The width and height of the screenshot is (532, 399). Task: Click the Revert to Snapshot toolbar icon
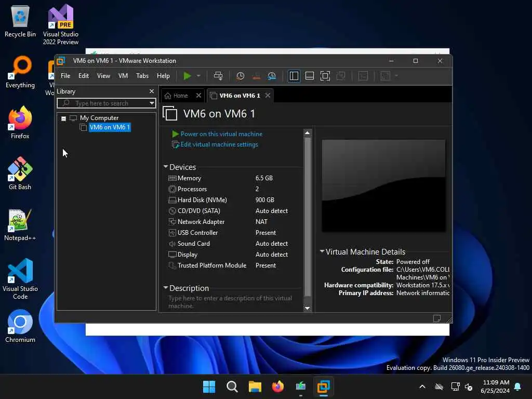[256, 76]
